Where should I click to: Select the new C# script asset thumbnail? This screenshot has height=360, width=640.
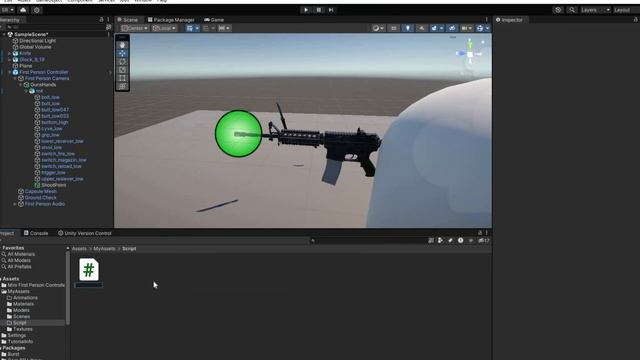89,269
